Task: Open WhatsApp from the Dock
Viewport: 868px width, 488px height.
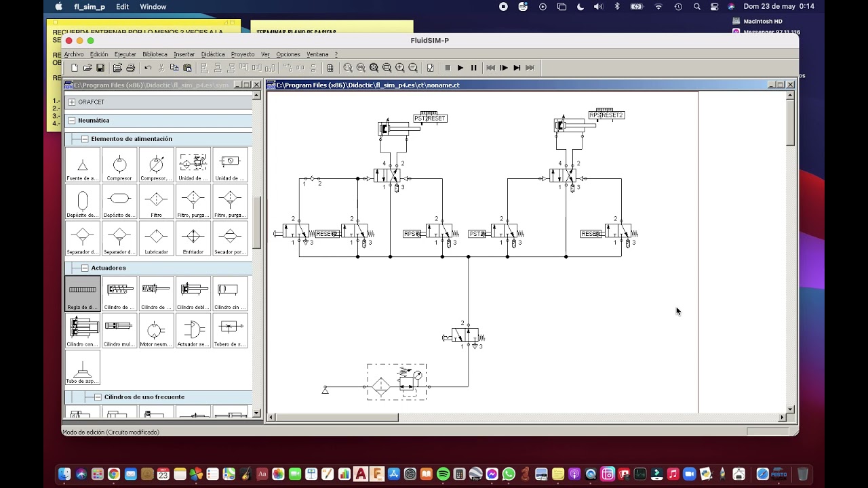Action: [x=509, y=474]
